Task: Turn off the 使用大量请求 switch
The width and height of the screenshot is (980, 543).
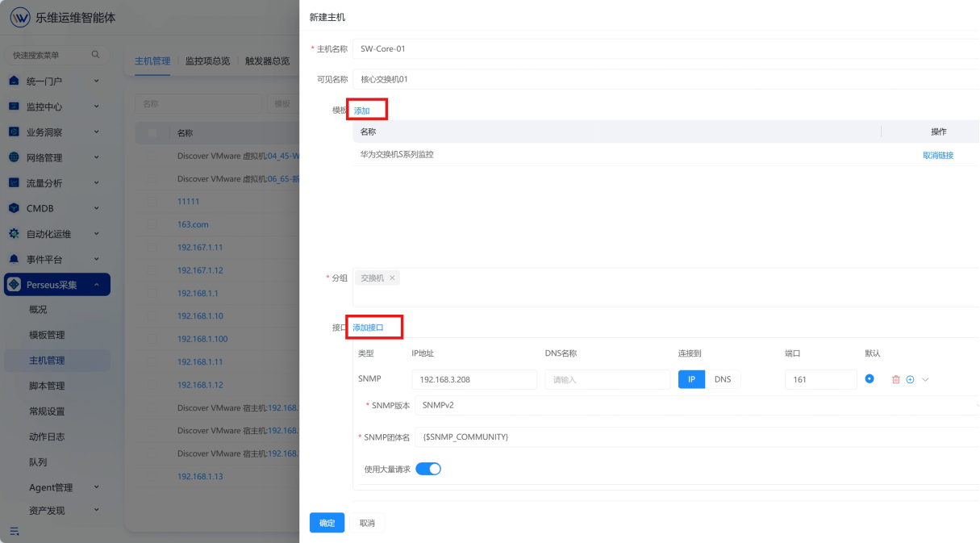Action: (x=428, y=469)
